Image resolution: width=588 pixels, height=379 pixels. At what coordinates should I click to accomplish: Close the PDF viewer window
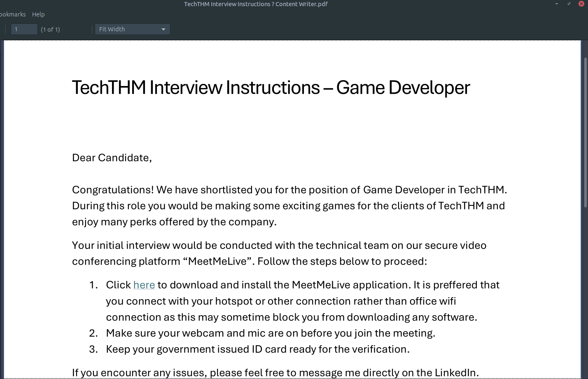click(581, 4)
